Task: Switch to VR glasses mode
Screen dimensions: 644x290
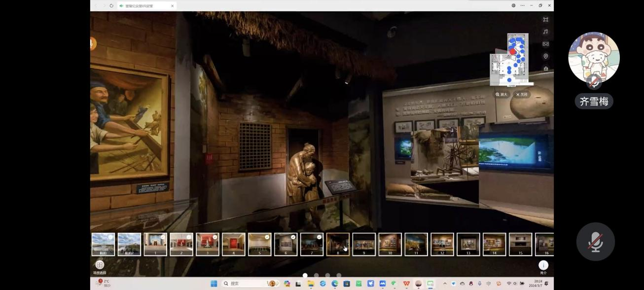Action: pos(545,44)
